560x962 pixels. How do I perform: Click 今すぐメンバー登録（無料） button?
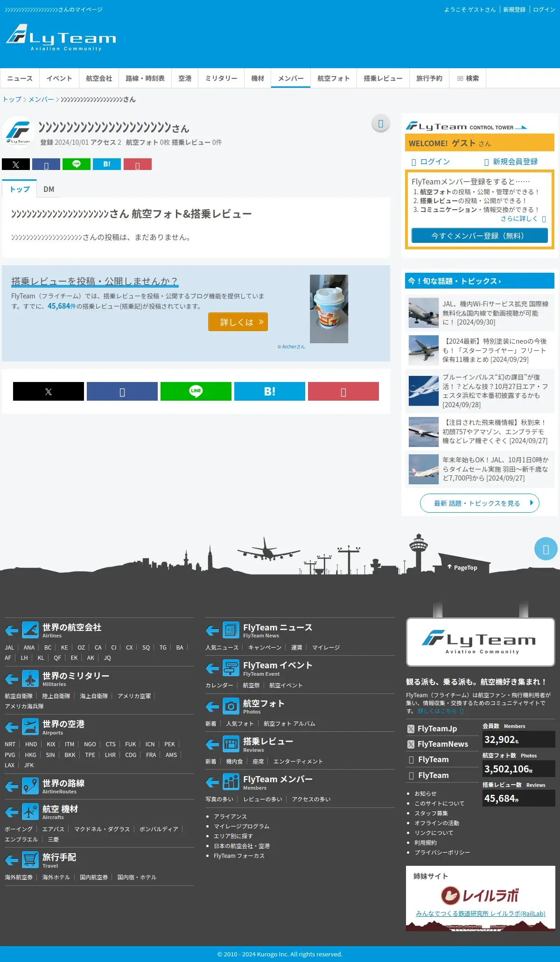[480, 235]
